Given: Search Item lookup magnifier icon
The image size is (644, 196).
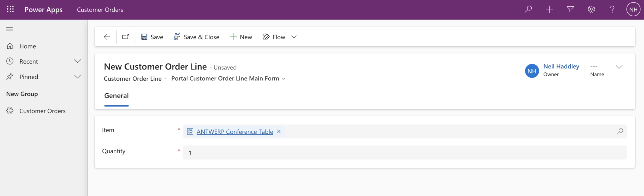Looking at the screenshot, I should 620,132.
